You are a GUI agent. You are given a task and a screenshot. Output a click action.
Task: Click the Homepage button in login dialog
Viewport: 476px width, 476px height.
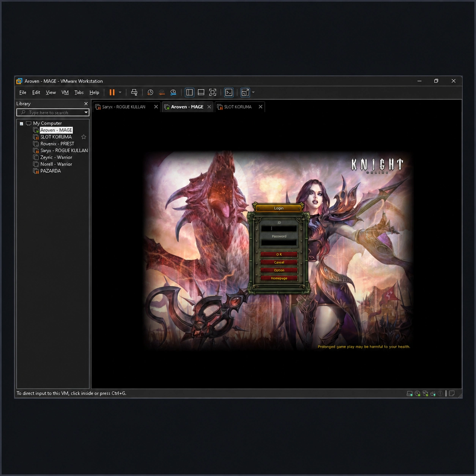tap(279, 278)
